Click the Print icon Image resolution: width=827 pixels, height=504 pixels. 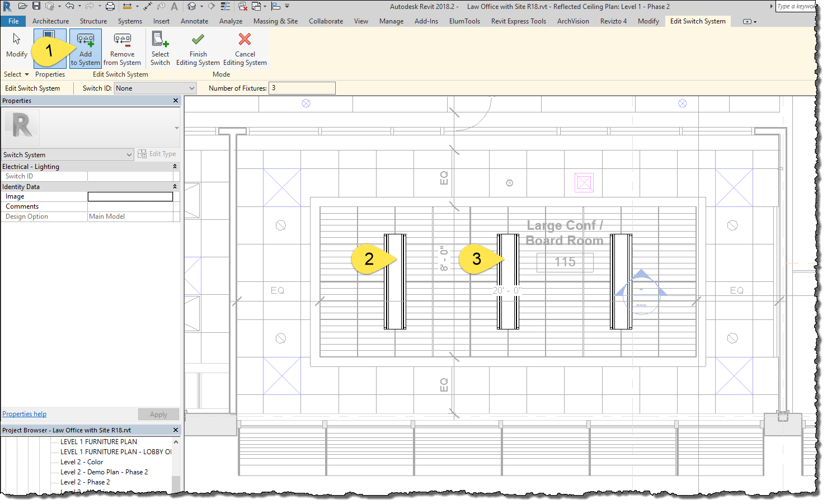coord(110,6)
